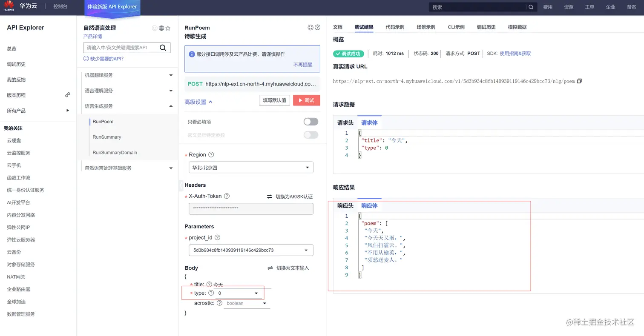Click the smiley icon next to RunPoem
Image resolution: width=644 pixels, height=336 pixels.
310,28
